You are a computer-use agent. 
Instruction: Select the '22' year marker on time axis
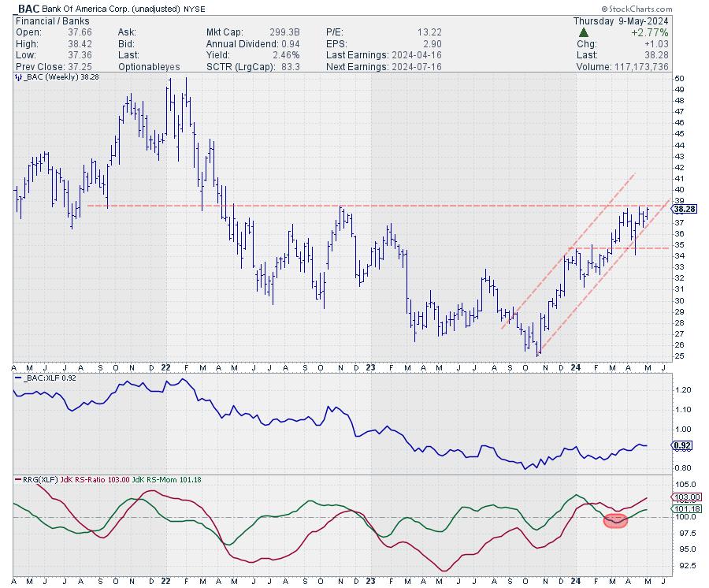coord(167,367)
